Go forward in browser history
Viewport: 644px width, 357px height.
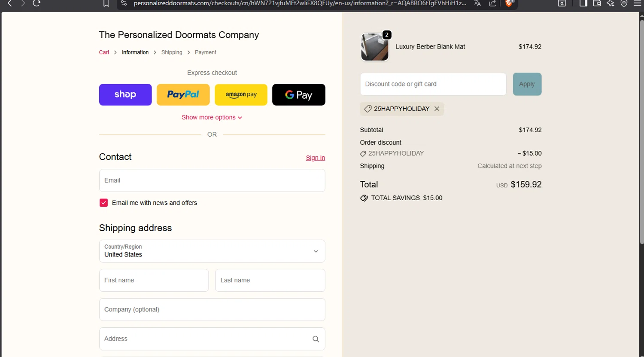coord(23,3)
